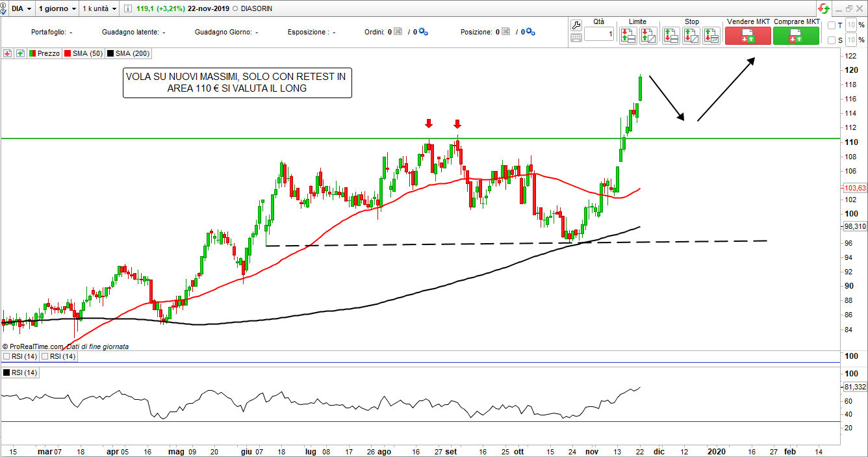868x457 pixels.
Task: Enable the T percent checkbox
Action: (x=832, y=25)
